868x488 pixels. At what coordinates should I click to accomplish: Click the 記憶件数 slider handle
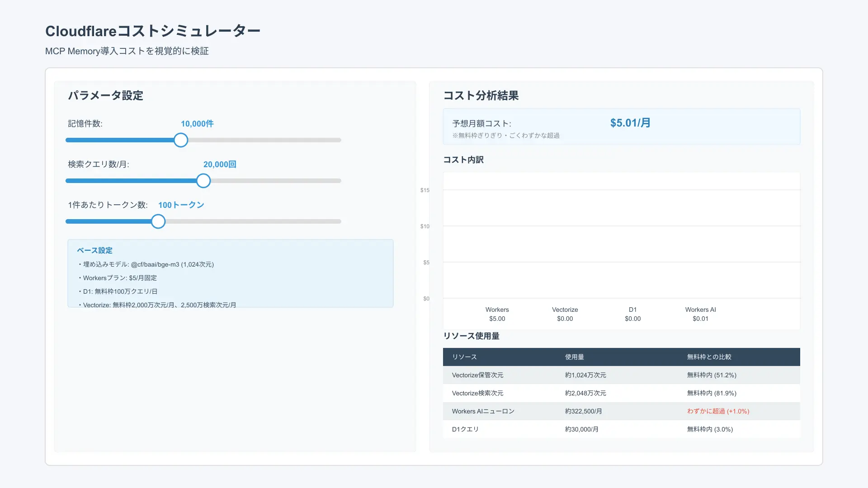(181, 140)
